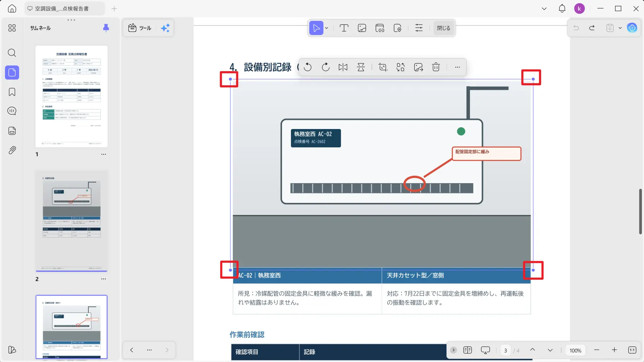
Task: Open the attachments paperclip panel
Action: [x=12, y=150]
